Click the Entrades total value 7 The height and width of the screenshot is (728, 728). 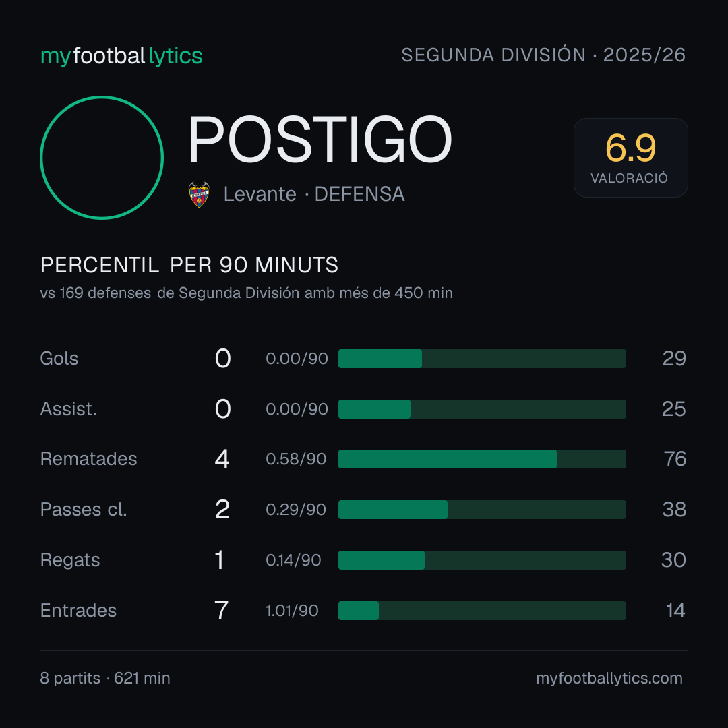click(222, 611)
